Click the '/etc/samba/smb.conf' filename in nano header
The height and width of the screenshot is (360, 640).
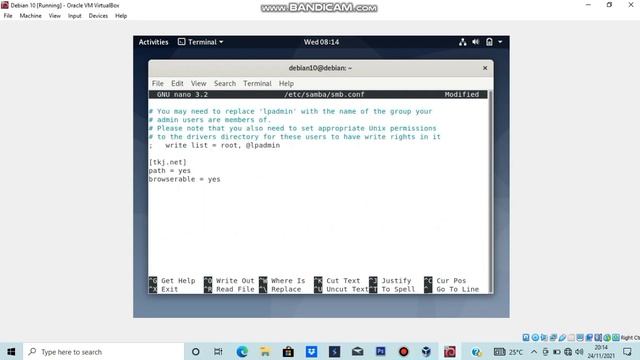click(x=324, y=94)
